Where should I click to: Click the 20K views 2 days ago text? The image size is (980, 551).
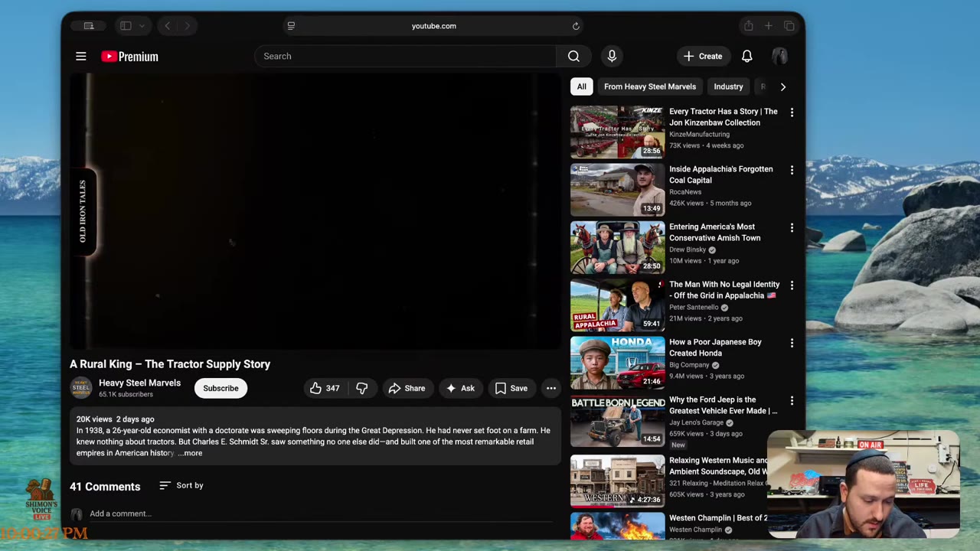point(115,419)
